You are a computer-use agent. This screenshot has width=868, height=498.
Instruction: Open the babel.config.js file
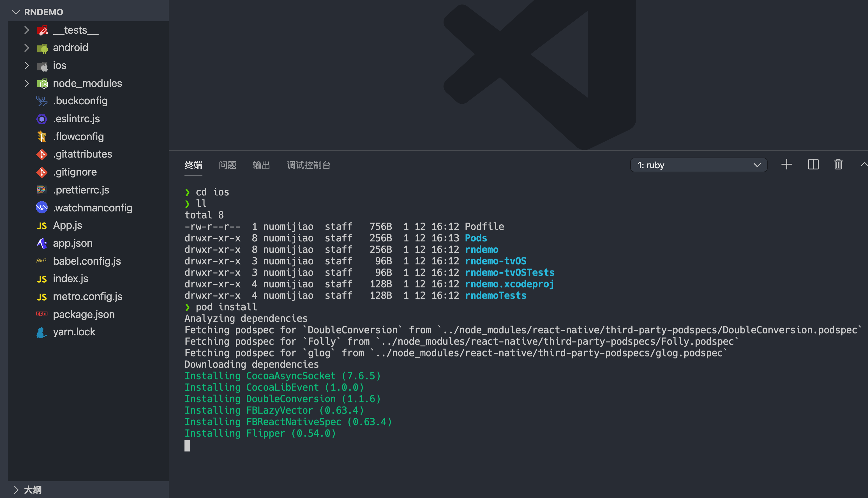87,261
